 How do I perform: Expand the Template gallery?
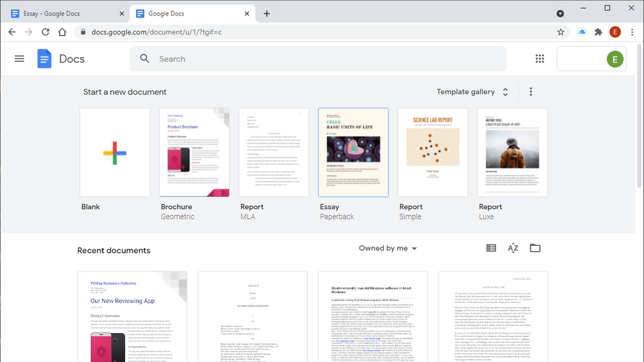[x=472, y=92]
